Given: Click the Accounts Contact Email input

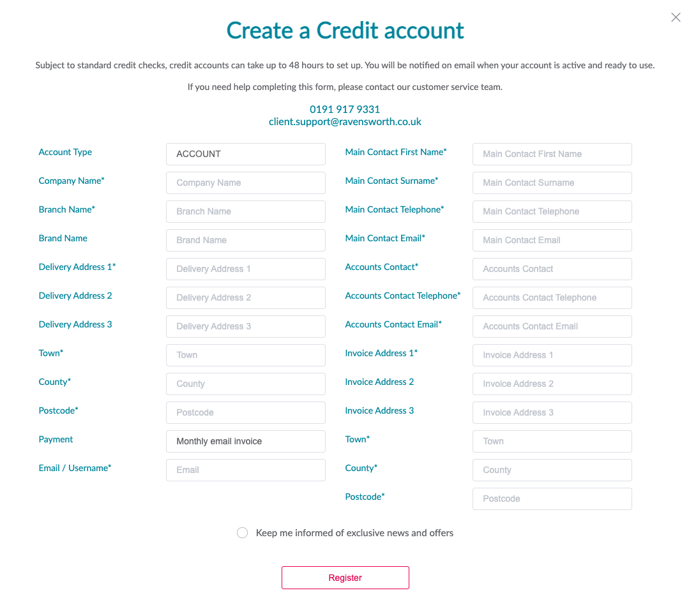Looking at the screenshot, I should pyautogui.click(x=552, y=326).
